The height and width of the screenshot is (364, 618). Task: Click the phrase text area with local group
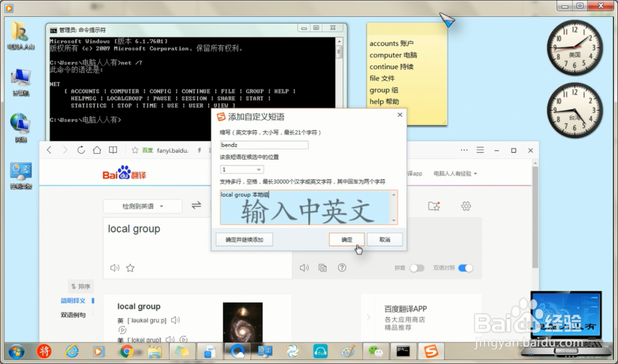pyautogui.click(x=308, y=207)
